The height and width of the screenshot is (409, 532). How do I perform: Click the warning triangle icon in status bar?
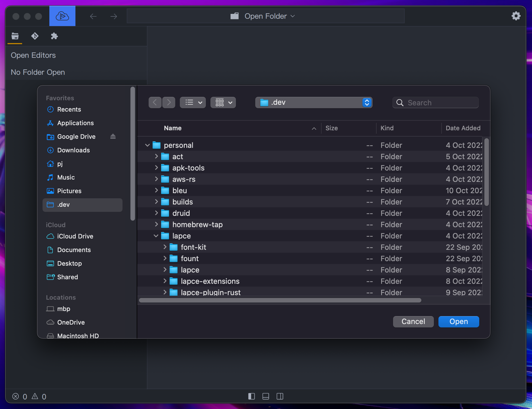point(35,396)
